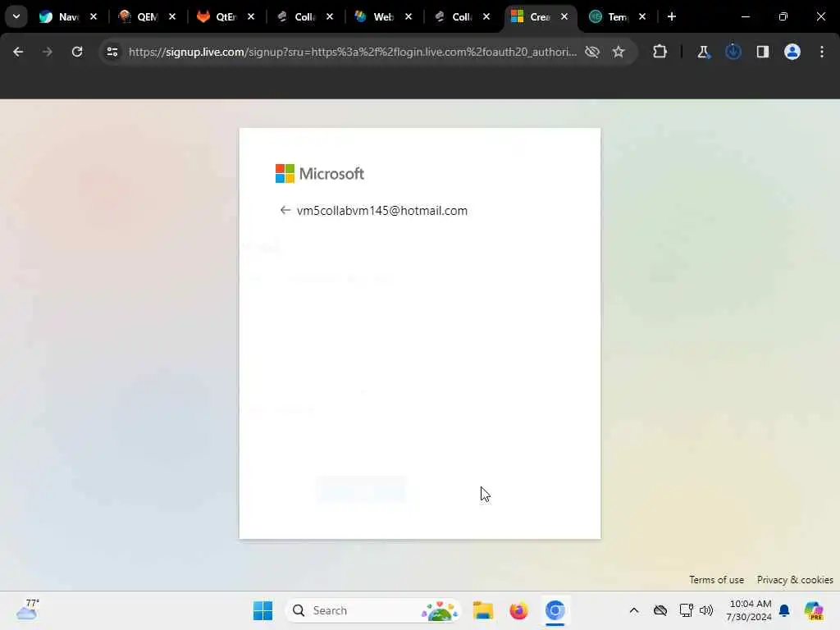This screenshot has height=630, width=840.
Task: Click the crossed-out eye icon in address bar
Action: tap(592, 52)
